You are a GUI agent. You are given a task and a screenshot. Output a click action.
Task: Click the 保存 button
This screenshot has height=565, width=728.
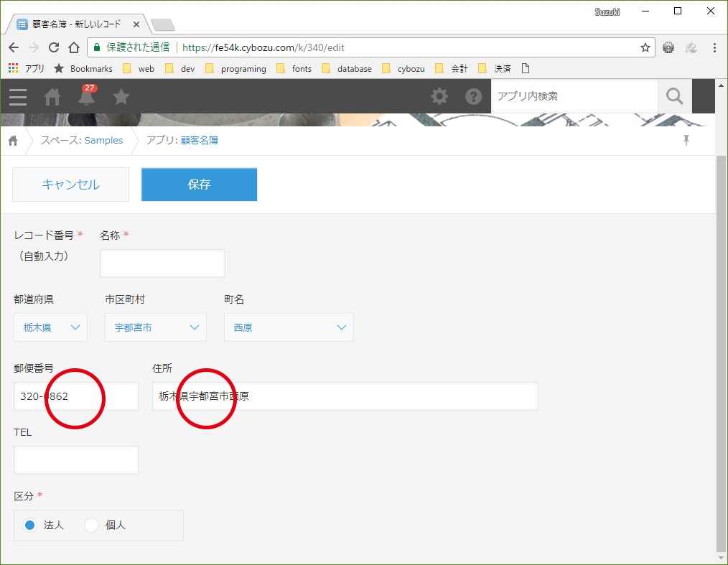click(x=199, y=185)
